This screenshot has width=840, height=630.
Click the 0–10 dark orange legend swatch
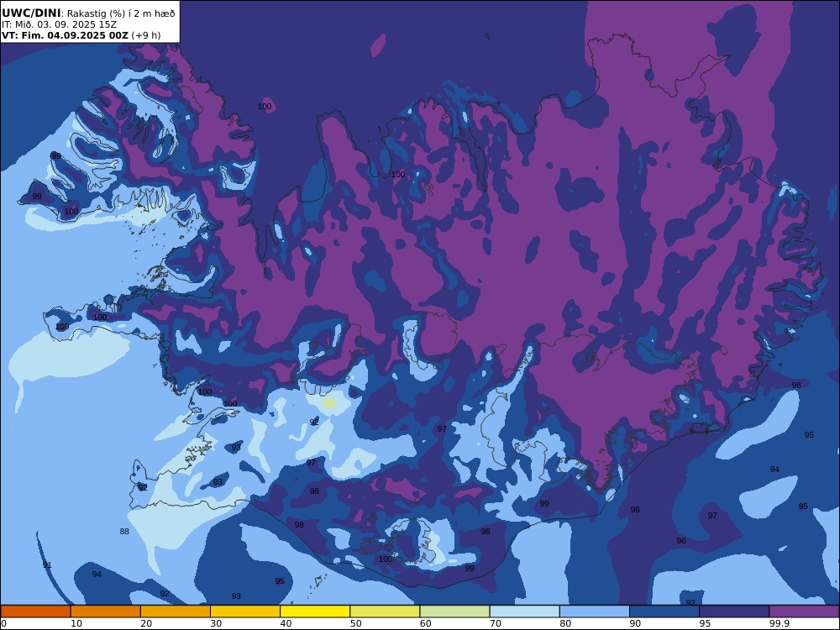coord(35,612)
